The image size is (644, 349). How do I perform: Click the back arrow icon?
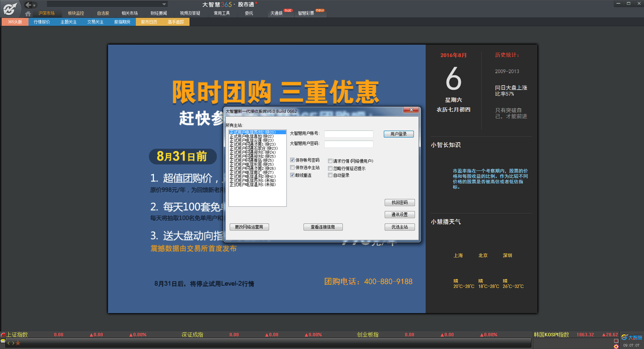click(x=28, y=5)
